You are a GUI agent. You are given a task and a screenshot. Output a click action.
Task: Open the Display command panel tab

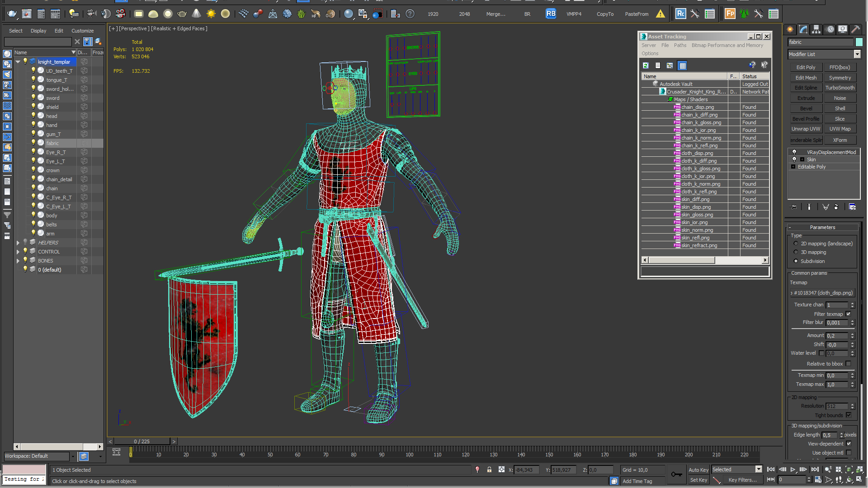click(x=843, y=29)
